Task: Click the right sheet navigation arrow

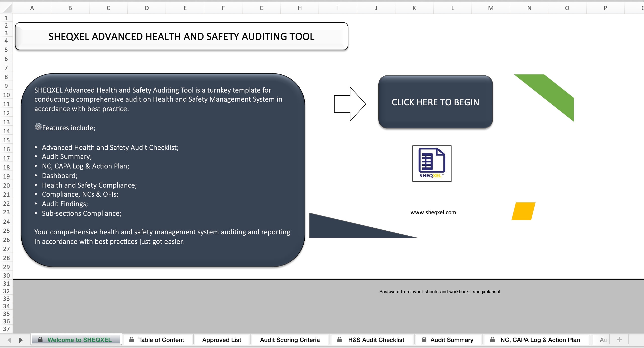Action: (21, 340)
